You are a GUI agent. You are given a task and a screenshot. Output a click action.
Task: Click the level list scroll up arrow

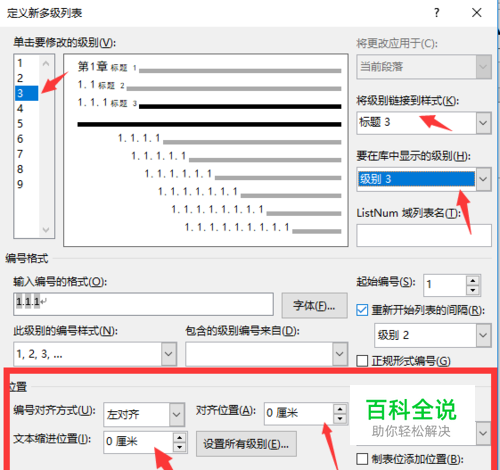[46, 63]
